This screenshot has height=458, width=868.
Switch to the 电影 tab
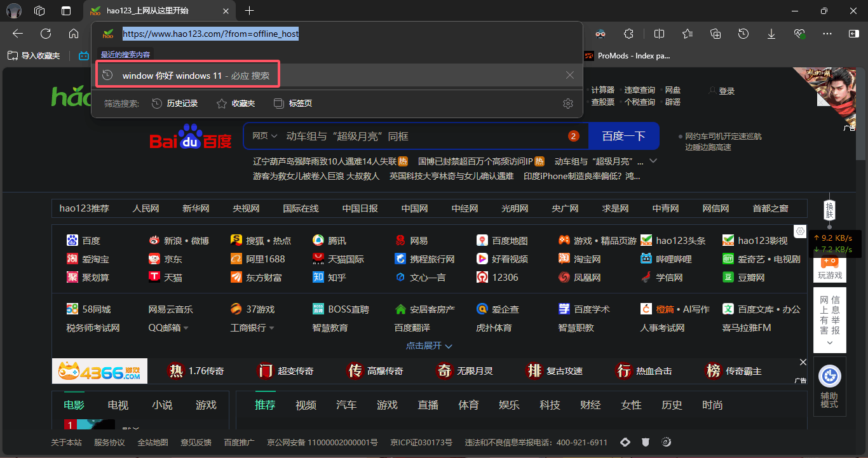click(x=74, y=405)
